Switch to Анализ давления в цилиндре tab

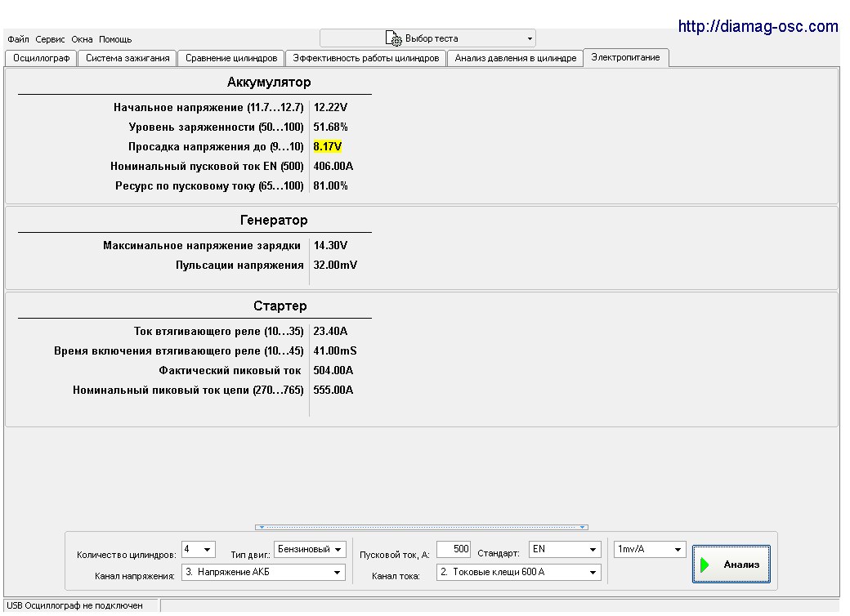[516, 58]
